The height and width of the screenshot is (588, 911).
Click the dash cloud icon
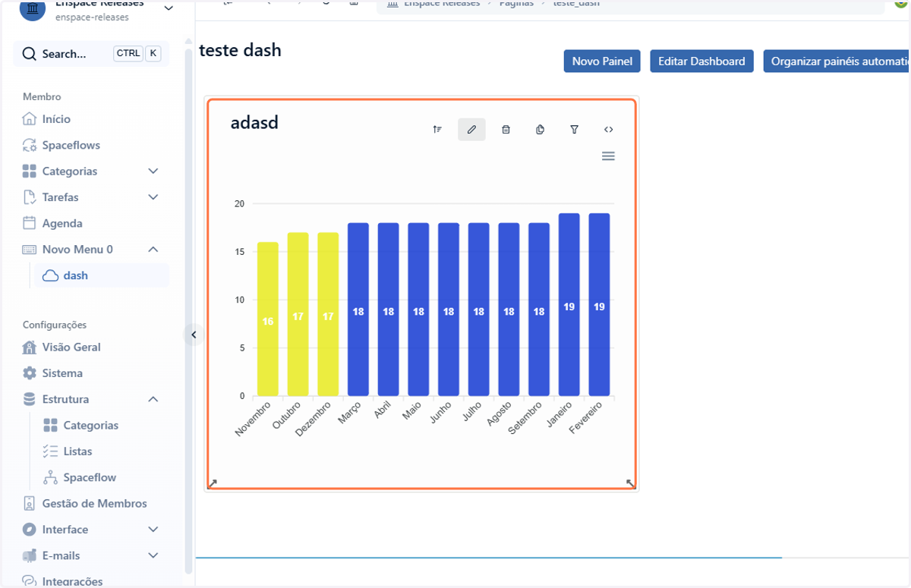click(50, 275)
